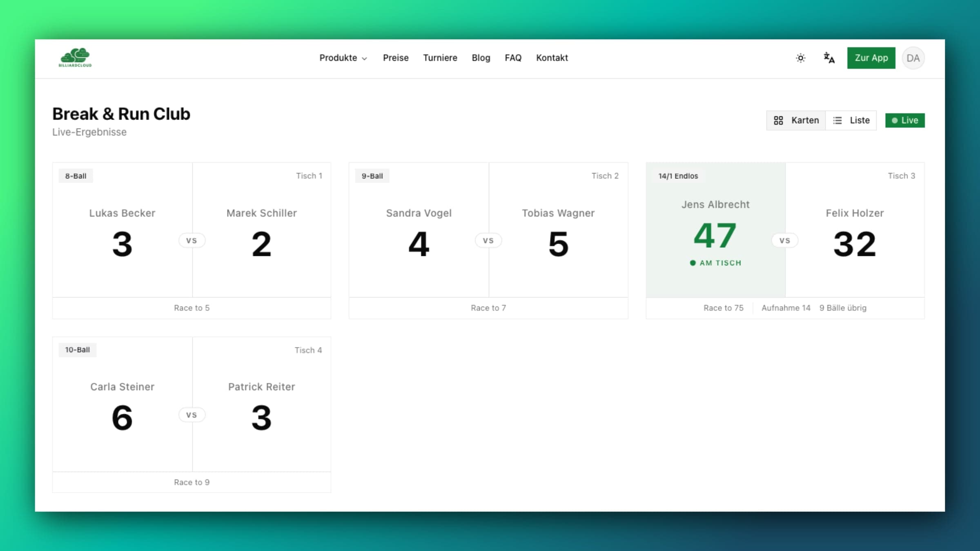Click the Tisch 2 label

pyautogui.click(x=605, y=176)
